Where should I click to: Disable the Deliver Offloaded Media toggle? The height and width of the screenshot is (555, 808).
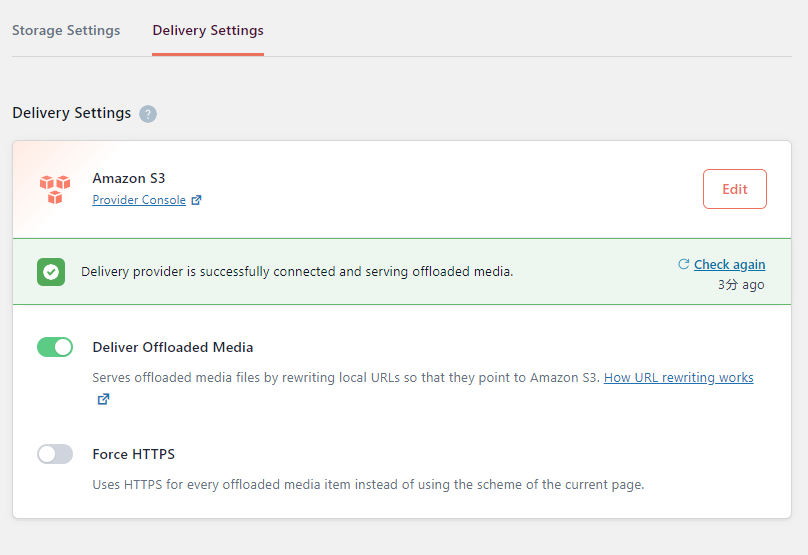(x=55, y=347)
